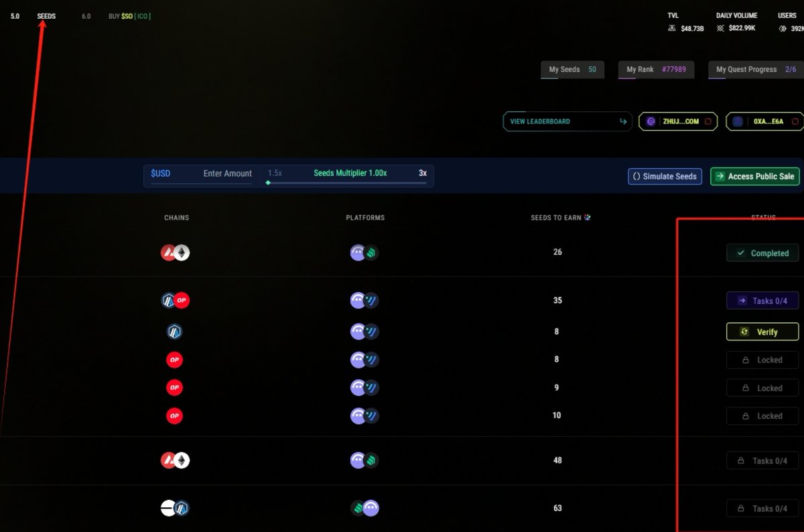Screen dimensions: 804x532
Task: Expand the locked Tasks 0/4 in the 48-seed row
Action: click(x=762, y=461)
